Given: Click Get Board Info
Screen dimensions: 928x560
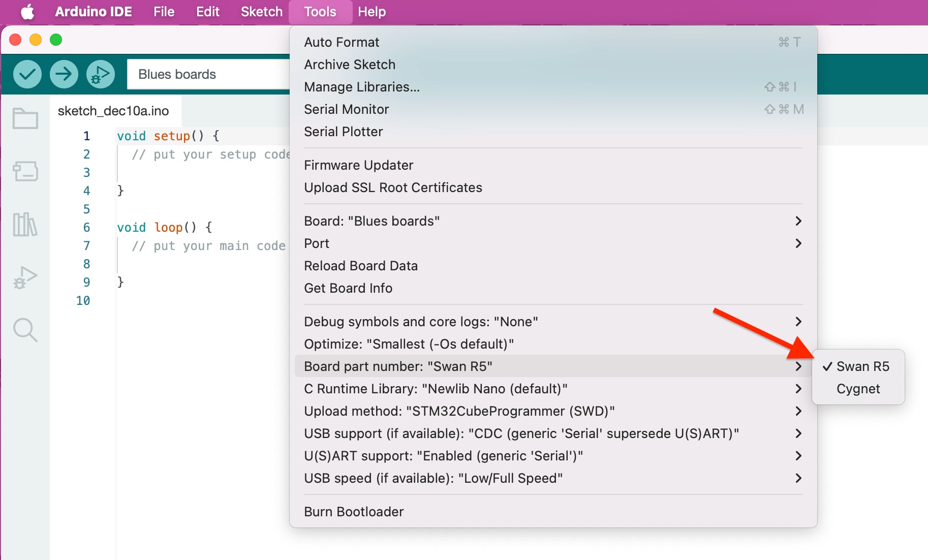Looking at the screenshot, I should [x=553, y=288].
